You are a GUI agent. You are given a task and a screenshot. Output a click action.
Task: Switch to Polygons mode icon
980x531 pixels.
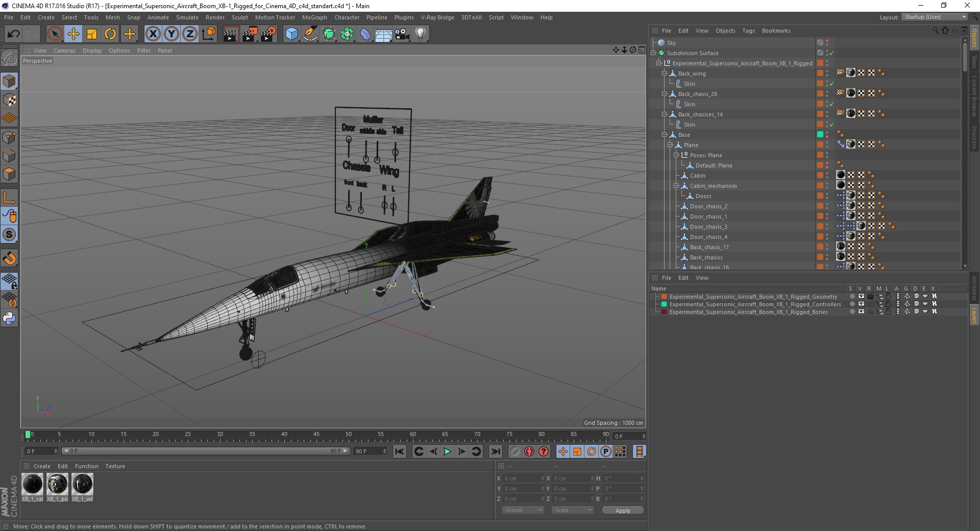pos(9,174)
